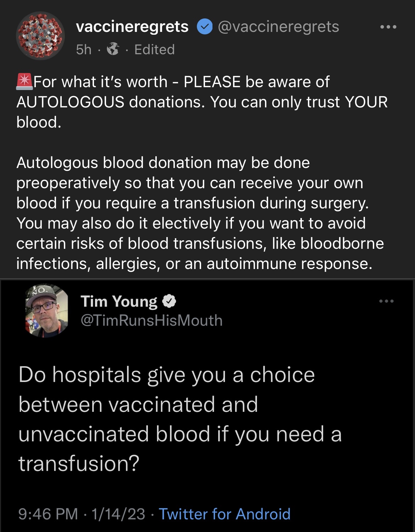
Task: Click the Tim Young display name
Action: click(x=119, y=301)
